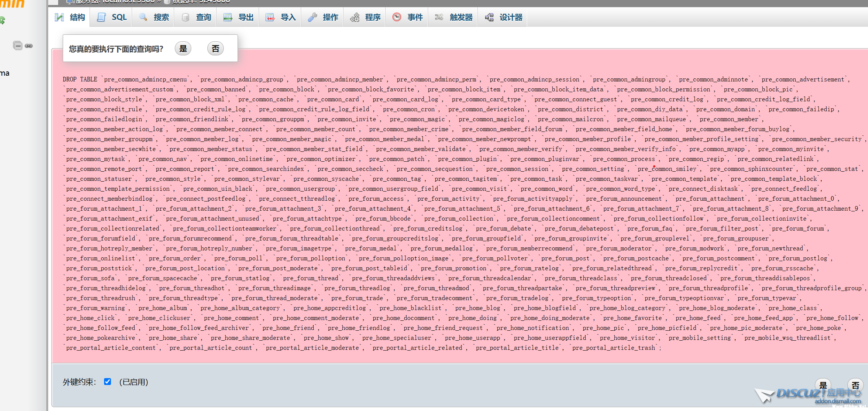Click the gears icon for 程序
This screenshot has width=868, height=411.
click(355, 17)
